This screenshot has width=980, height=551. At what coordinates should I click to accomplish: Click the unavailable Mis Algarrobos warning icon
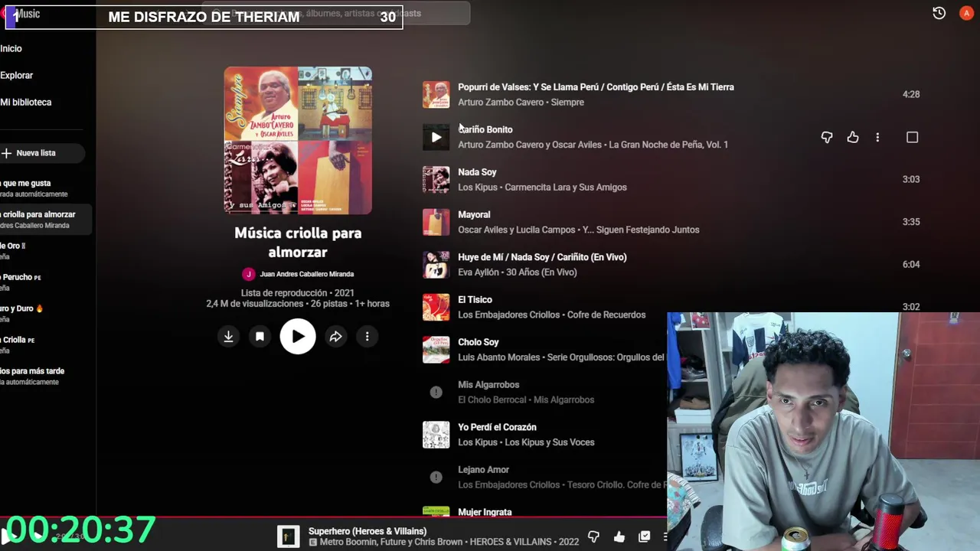click(436, 393)
